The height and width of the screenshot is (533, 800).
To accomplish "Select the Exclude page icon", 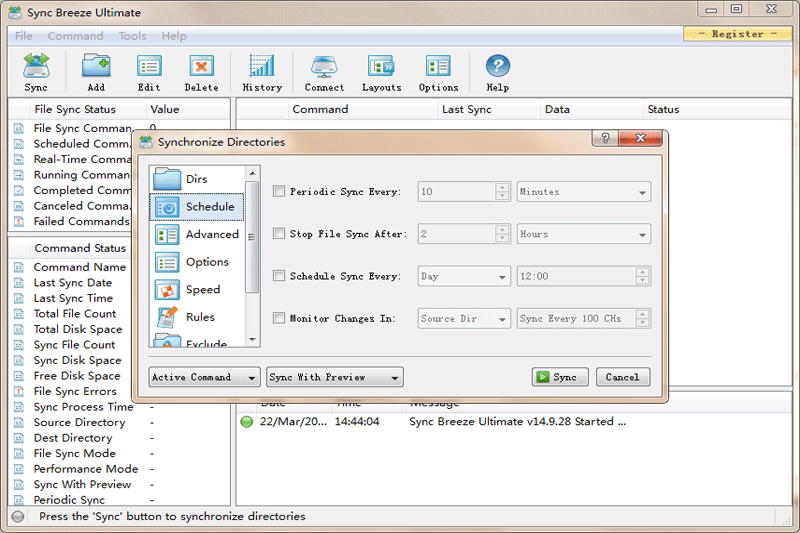I will coord(167,340).
